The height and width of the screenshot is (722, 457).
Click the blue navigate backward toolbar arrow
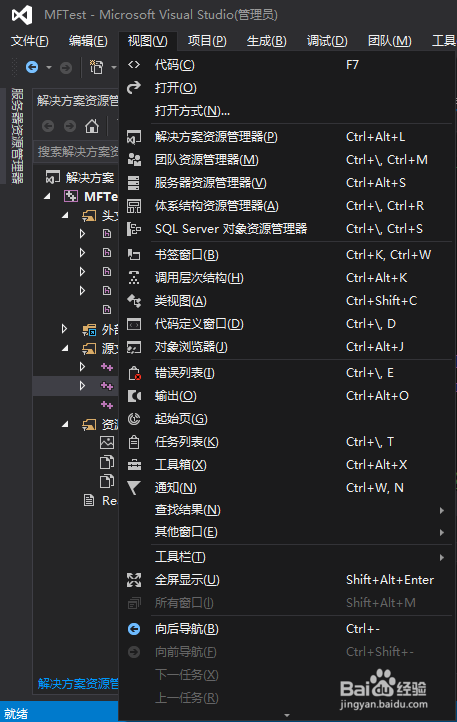32,67
